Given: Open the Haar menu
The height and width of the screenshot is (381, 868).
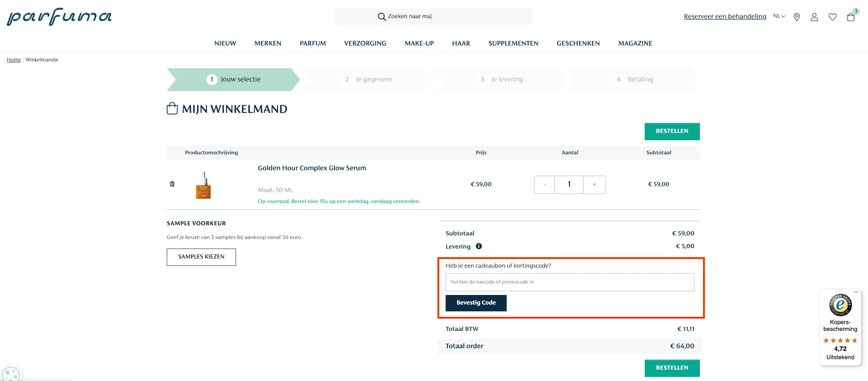Looking at the screenshot, I should click(461, 43).
